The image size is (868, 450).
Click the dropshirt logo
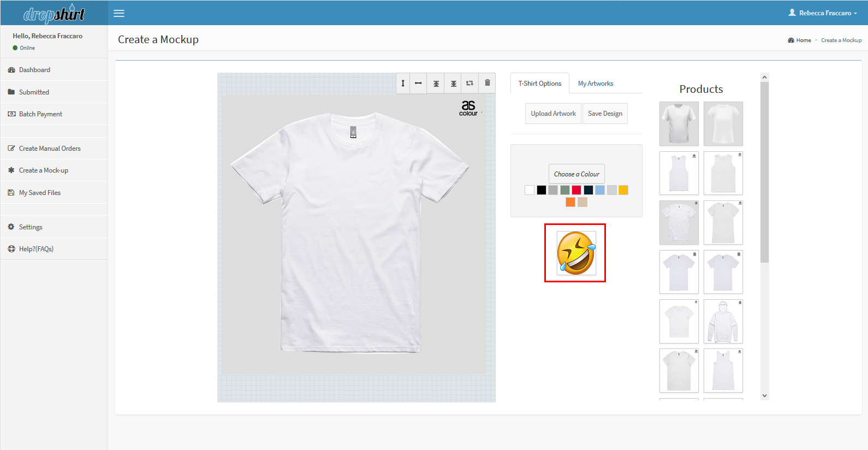pyautogui.click(x=54, y=13)
